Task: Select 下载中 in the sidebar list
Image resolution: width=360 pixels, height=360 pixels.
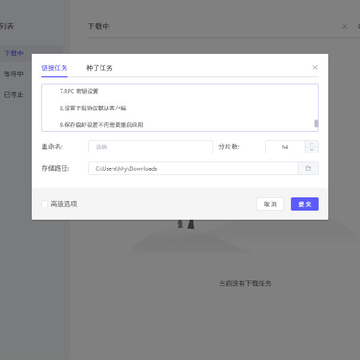Action: [x=14, y=53]
